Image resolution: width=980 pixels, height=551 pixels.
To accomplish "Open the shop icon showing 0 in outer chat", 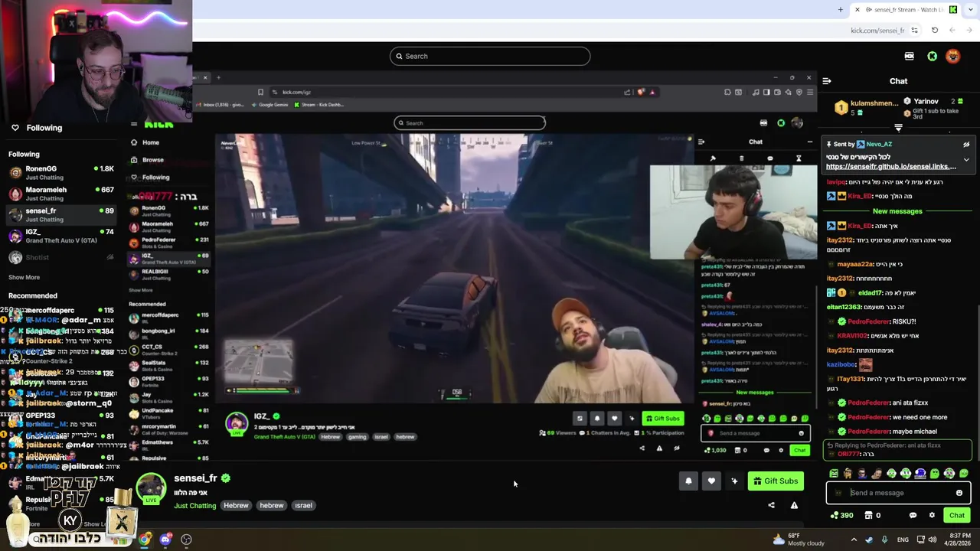I will (x=872, y=515).
